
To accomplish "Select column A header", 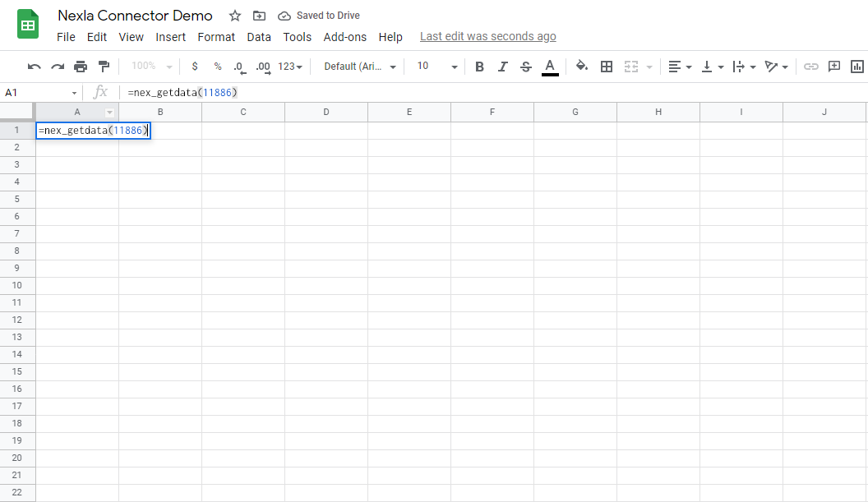I will coord(77,113).
